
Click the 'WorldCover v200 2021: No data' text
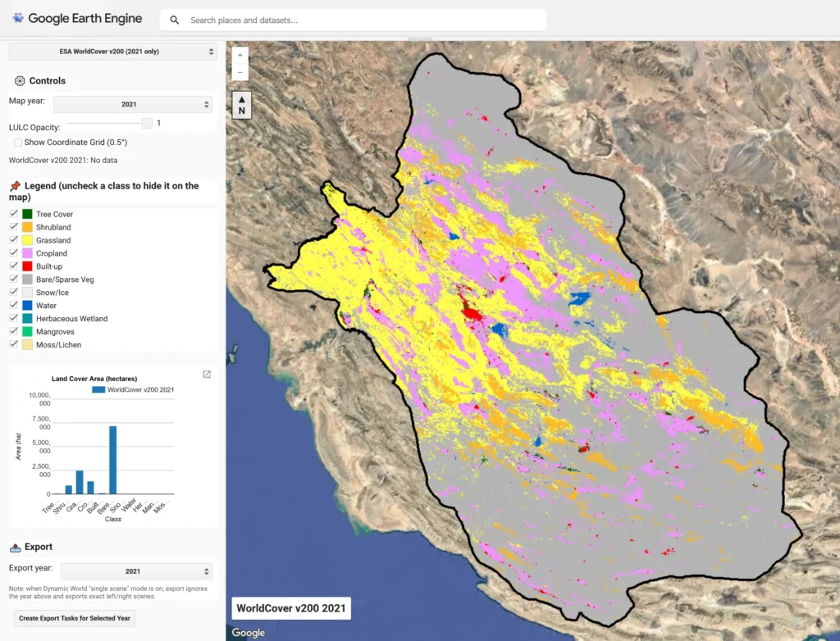[63, 160]
